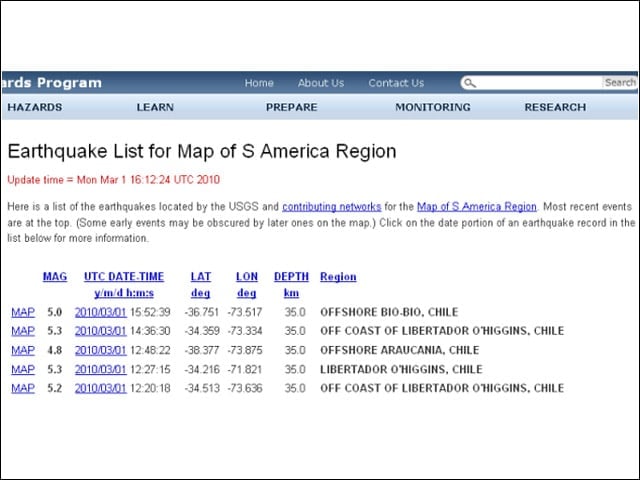This screenshot has width=640, height=480.
Task: Open MAP for the 14:36:30 earthquake
Action: [23, 331]
